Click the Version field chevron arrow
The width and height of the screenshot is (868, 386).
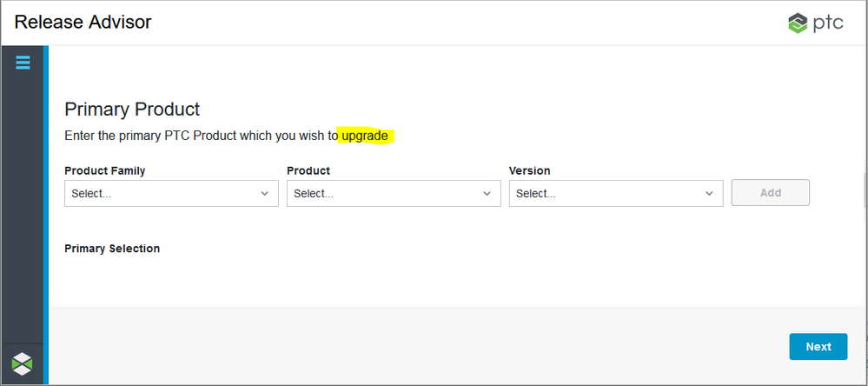coord(710,194)
